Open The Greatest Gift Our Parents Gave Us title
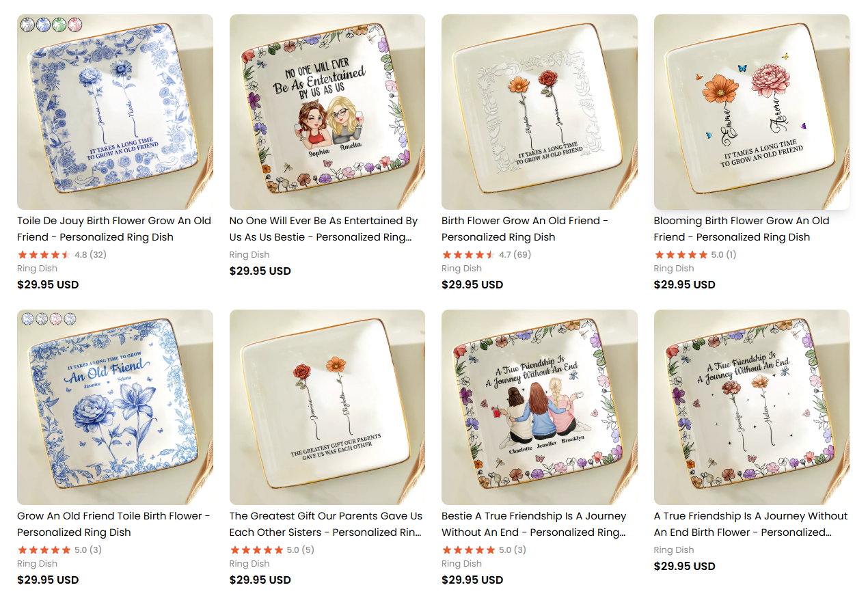Viewport: 868px width, 596px height. click(326, 524)
